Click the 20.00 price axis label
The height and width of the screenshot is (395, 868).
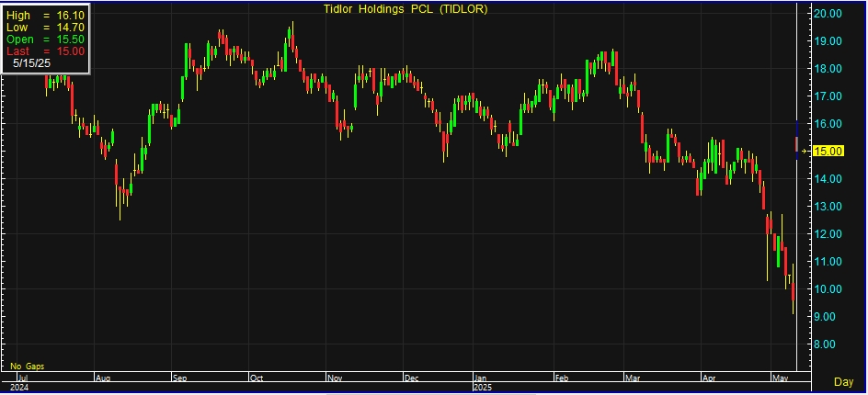tap(828, 13)
